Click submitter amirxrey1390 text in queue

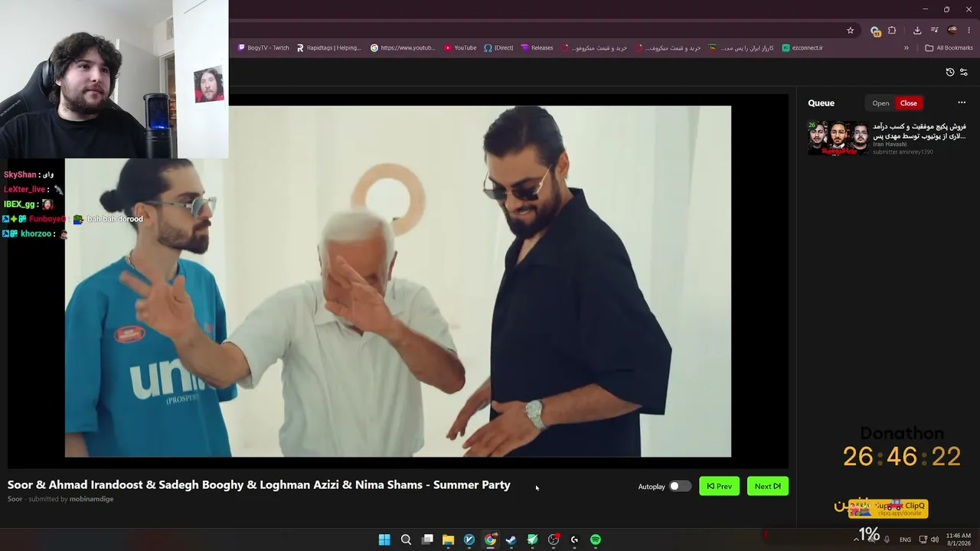tap(903, 152)
